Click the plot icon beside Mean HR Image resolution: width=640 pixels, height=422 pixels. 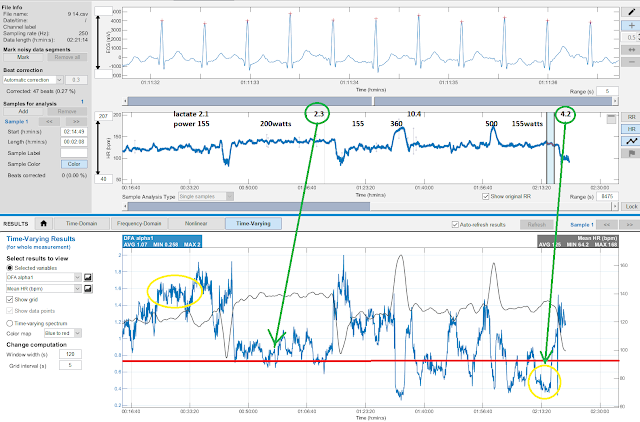tap(88, 289)
